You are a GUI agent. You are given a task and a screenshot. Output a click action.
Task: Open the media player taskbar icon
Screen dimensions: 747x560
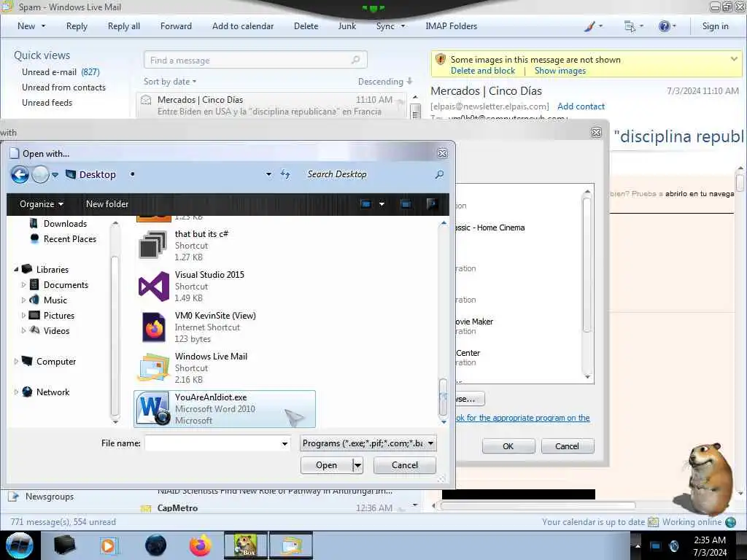pyautogui.click(x=108, y=545)
